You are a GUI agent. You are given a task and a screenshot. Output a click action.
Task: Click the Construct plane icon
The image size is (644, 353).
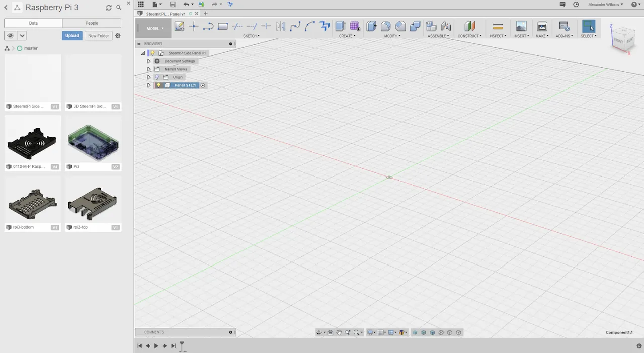469,26
